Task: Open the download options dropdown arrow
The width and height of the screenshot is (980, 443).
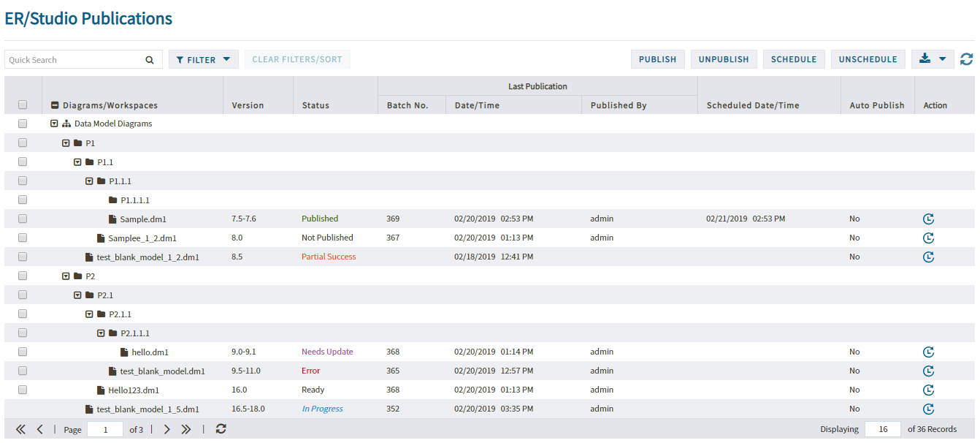Action: click(x=942, y=59)
